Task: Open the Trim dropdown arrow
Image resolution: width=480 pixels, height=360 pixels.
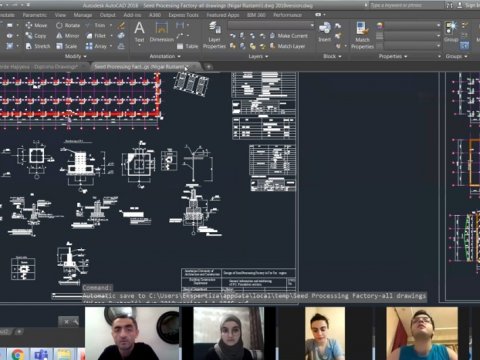Action: coord(111,25)
